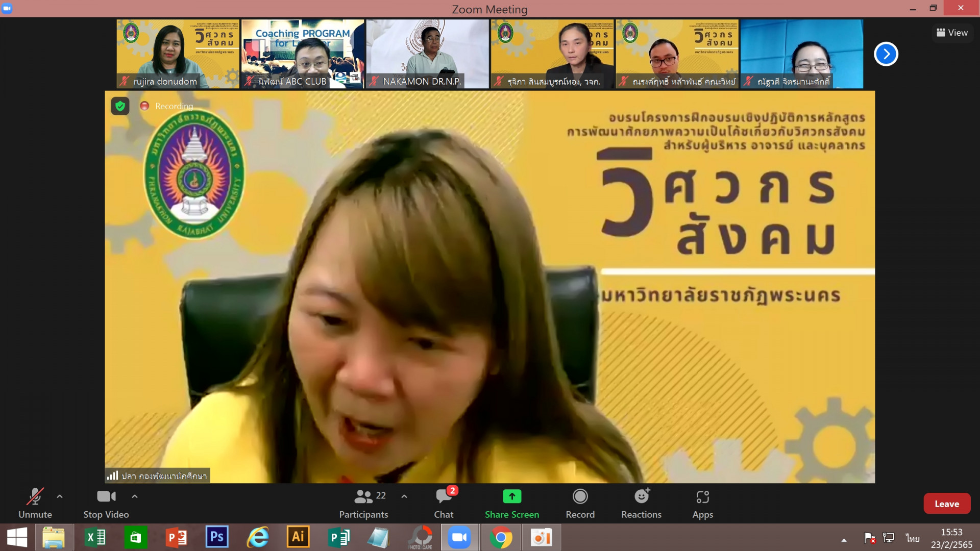This screenshot has height=551, width=980.
Task: Click the red Recording indicator
Action: [x=167, y=106]
